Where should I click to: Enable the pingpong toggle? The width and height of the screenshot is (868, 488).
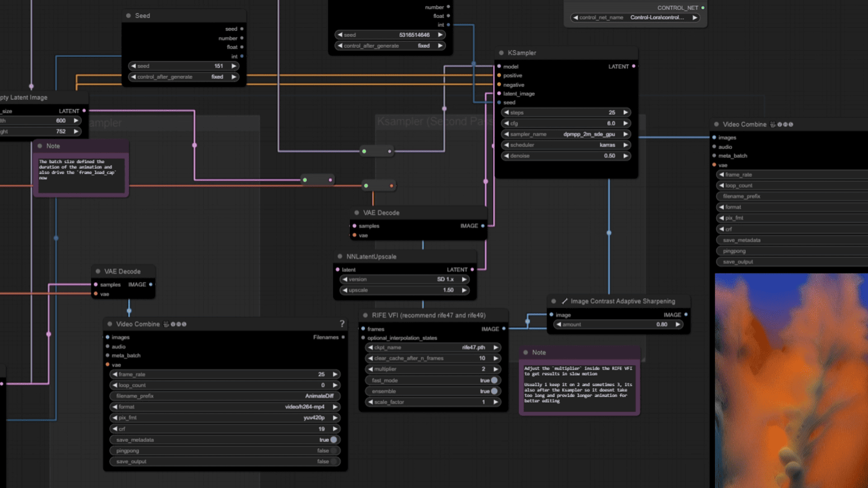(334, 450)
